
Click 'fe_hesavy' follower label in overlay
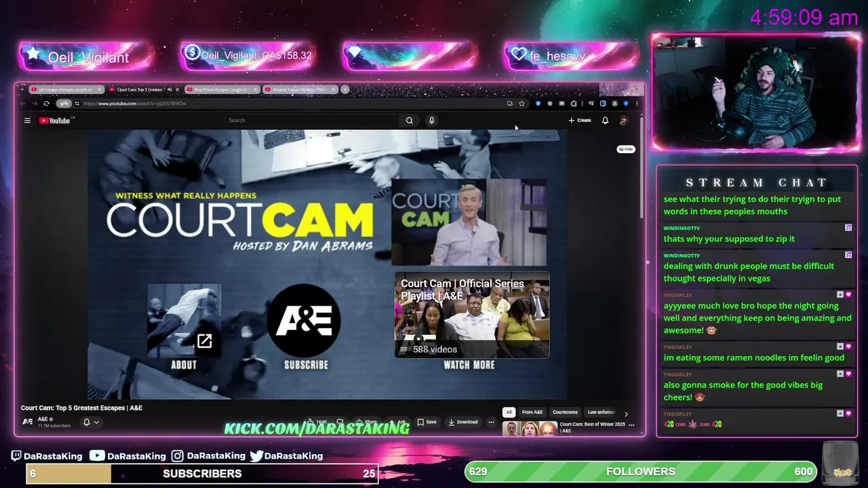coord(557,56)
